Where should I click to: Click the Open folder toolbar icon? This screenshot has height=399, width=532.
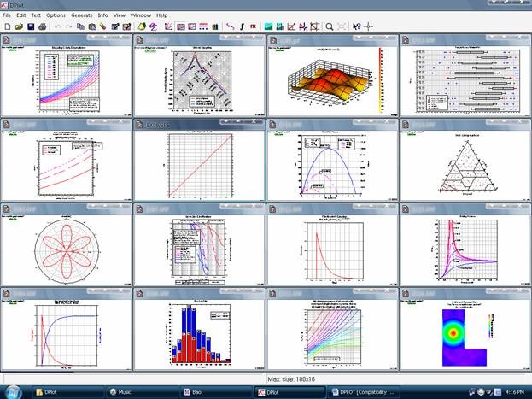19,26
